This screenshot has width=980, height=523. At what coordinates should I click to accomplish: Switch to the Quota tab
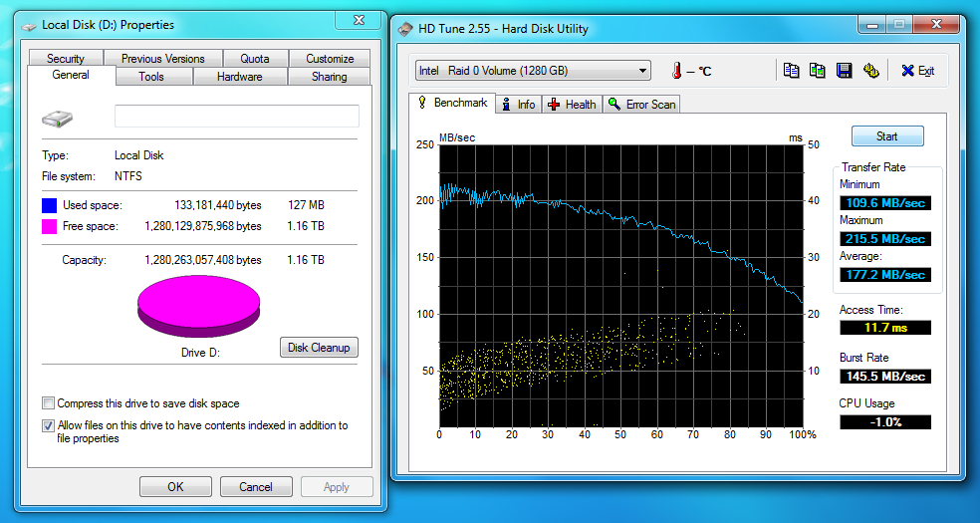(x=255, y=58)
